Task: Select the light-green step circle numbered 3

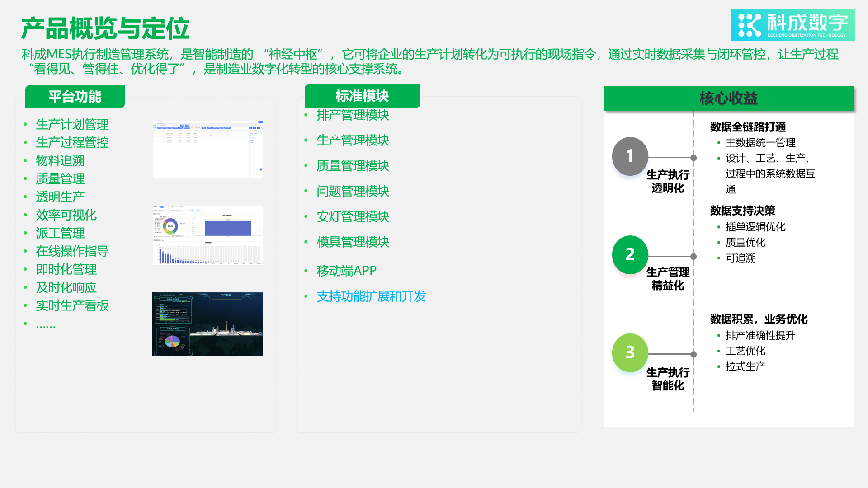Action: [x=630, y=353]
